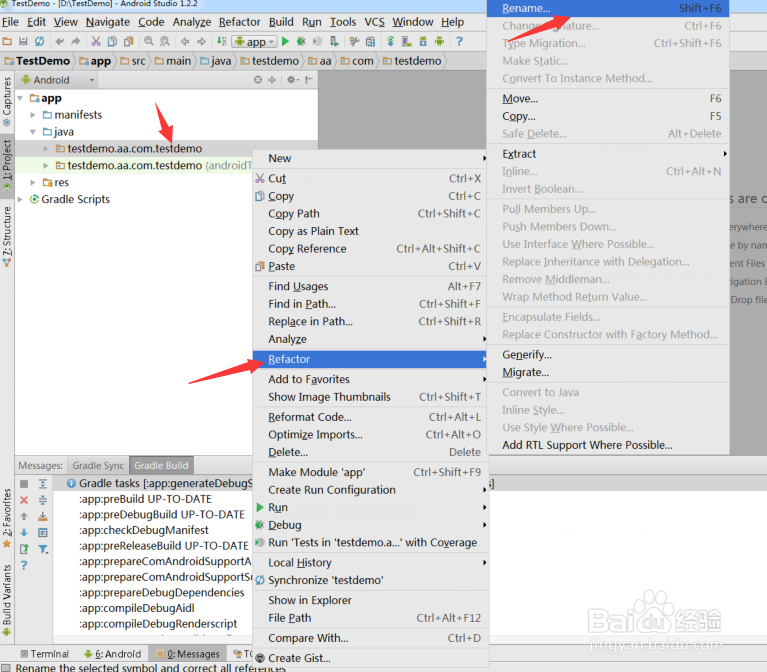Expand the res folder node
This screenshot has width=767, height=672.
(33, 182)
